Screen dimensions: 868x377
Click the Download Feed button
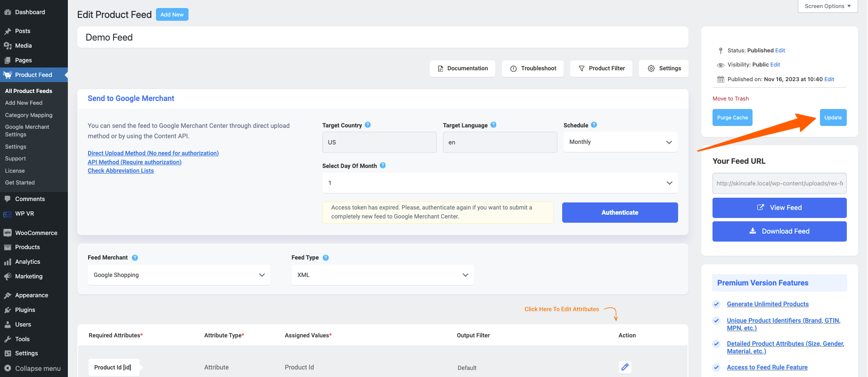779,231
